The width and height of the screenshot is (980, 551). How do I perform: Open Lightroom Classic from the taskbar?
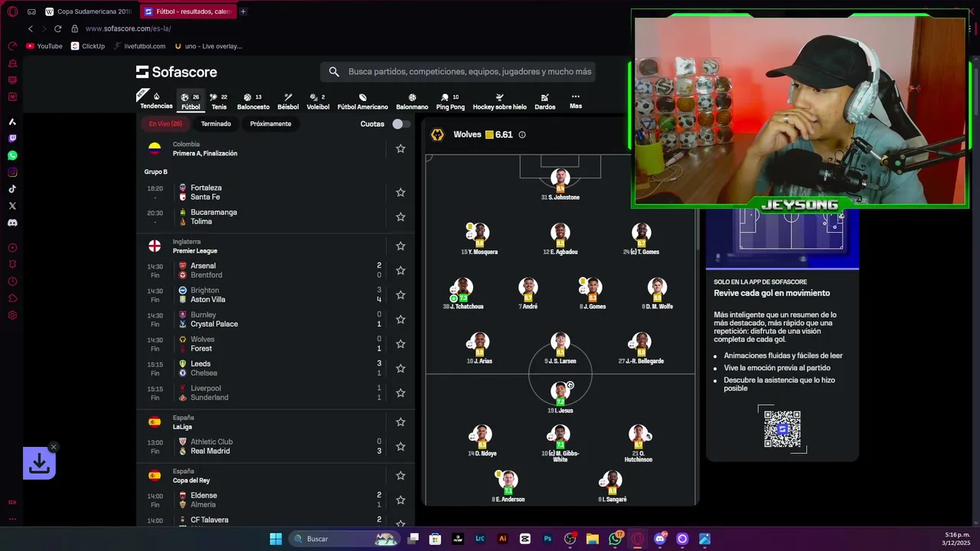click(480, 539)
